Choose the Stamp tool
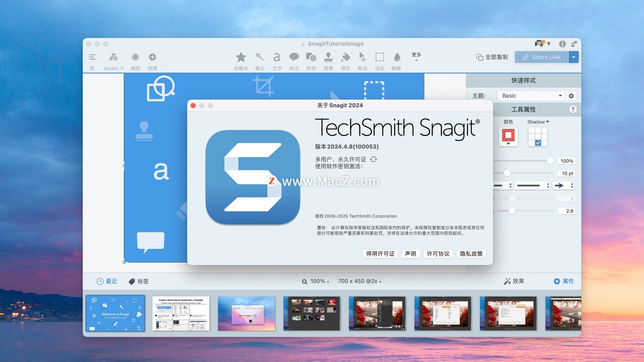 (328, 57)
